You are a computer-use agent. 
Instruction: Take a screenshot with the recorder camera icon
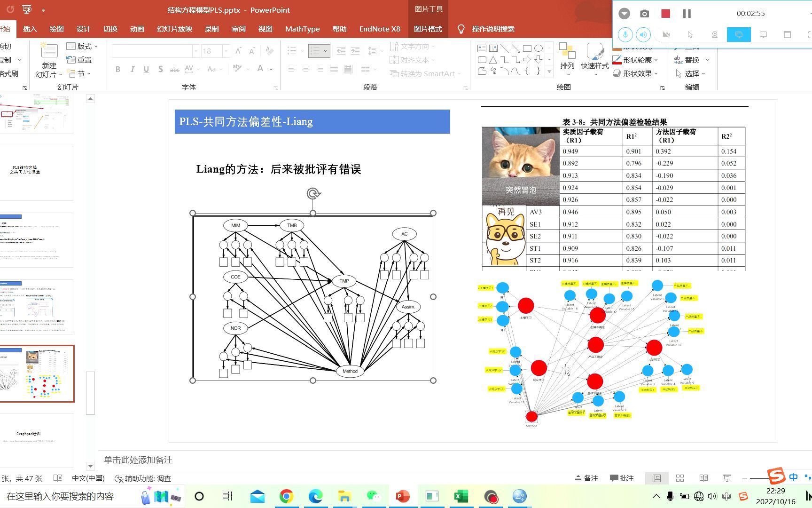644,14
